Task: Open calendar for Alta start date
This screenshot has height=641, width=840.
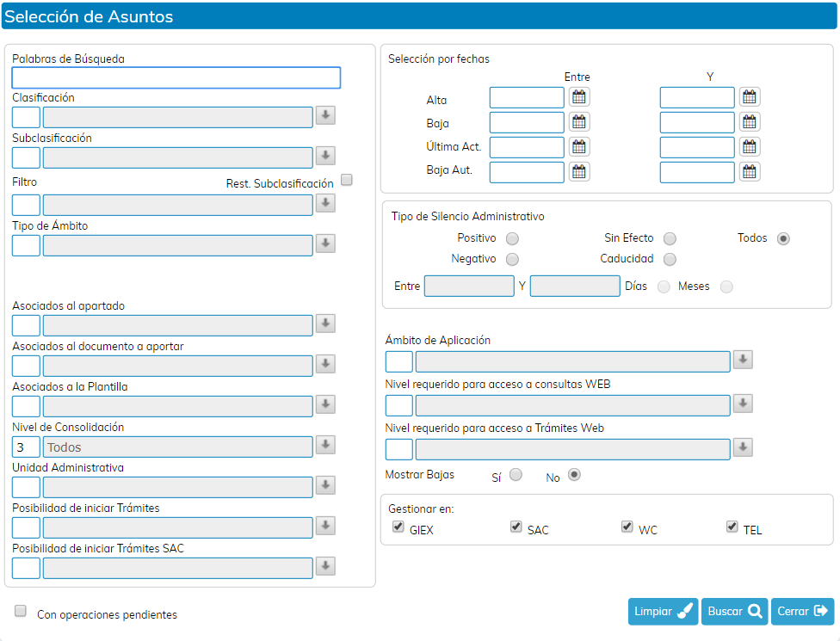Action: pos(579,97)
